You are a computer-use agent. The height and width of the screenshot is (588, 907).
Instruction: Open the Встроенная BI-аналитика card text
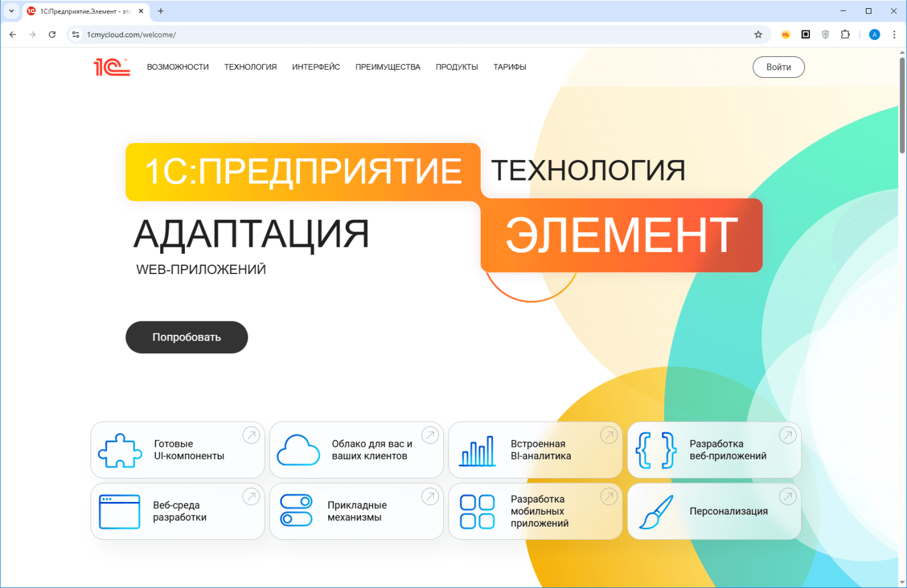point(541,450)
